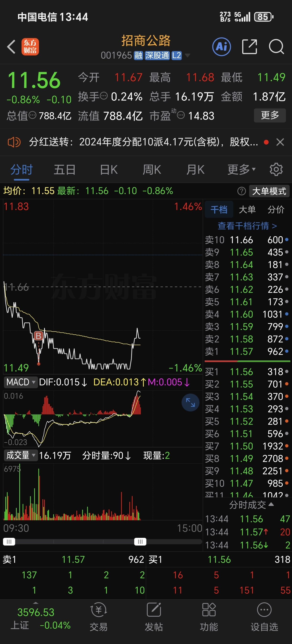Switch to 分时 chart tab
Image resolution: width=292 pixels, height=644 pixels.
(21, 170)
